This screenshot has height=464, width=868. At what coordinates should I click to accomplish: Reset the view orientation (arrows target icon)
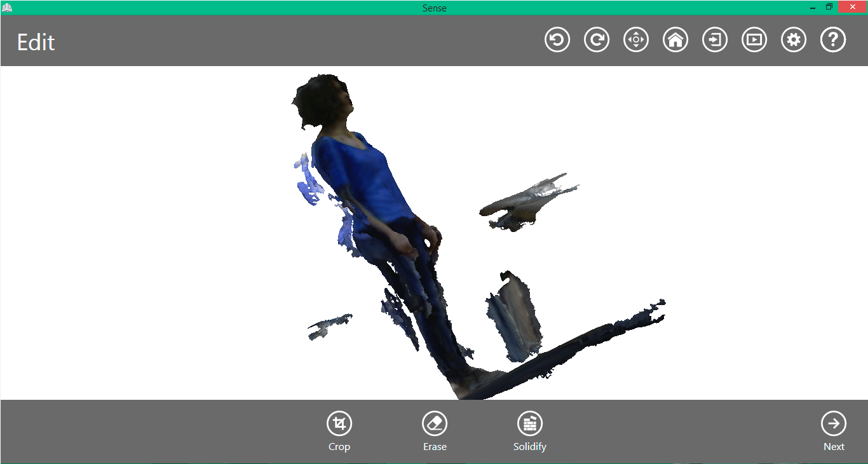tap(636, 40)
